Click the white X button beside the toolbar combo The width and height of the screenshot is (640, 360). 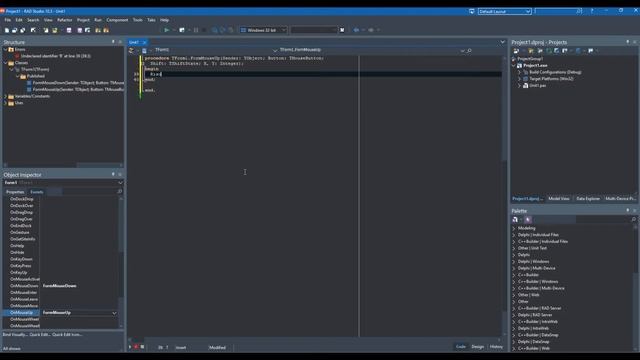[342, 30]
